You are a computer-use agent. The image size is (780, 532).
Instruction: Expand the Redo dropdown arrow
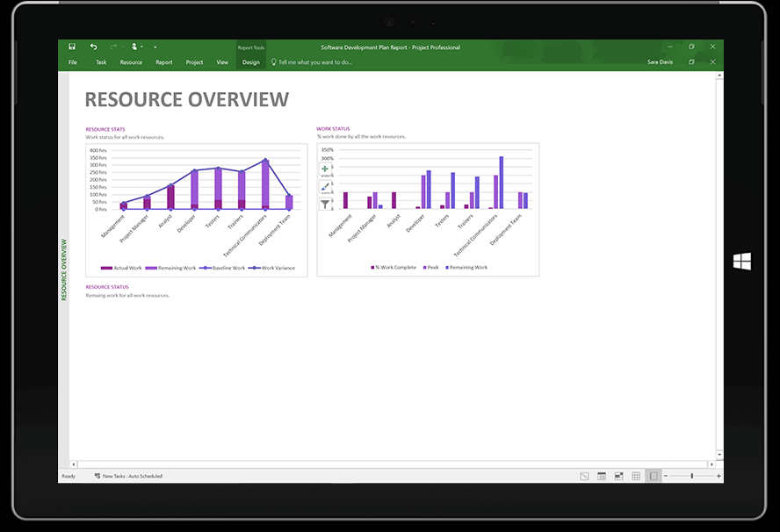tap(122, 46)
